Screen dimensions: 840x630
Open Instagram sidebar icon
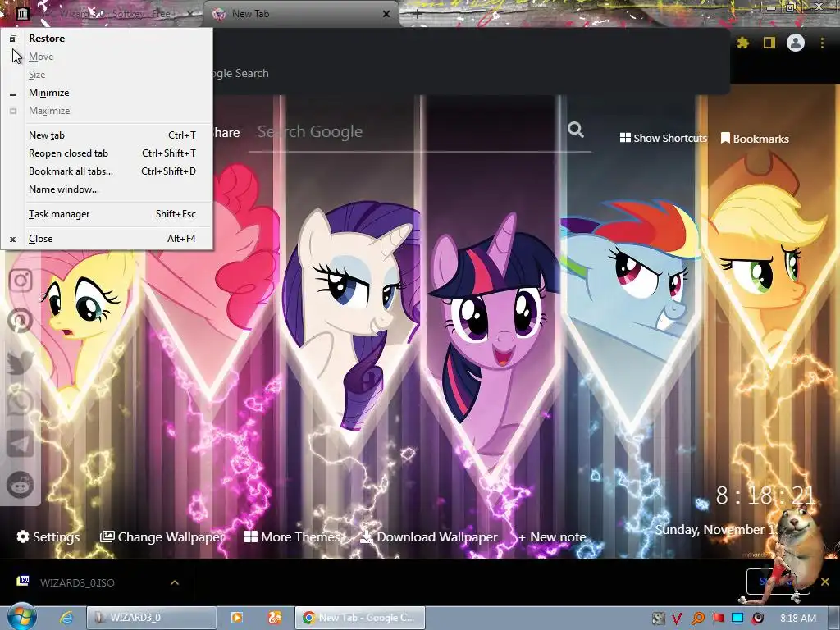coord(21,281)
